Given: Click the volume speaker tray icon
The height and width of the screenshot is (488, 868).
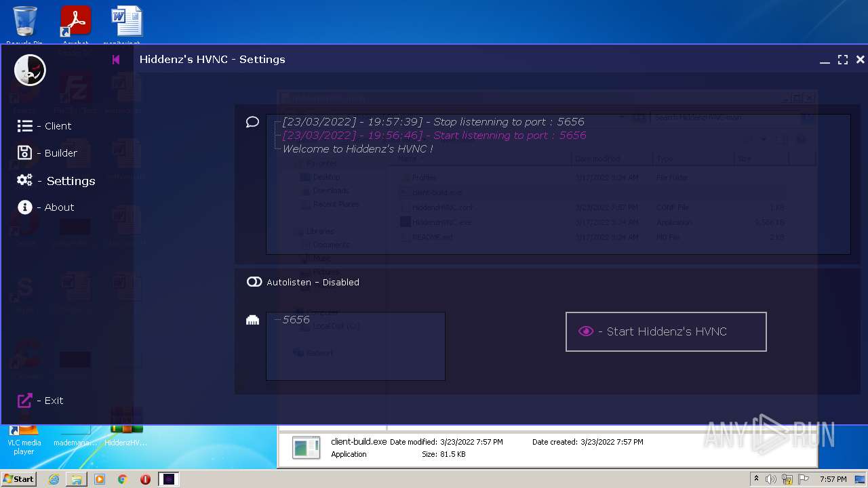Looking at the screenshot, I should tap(771, 479).
